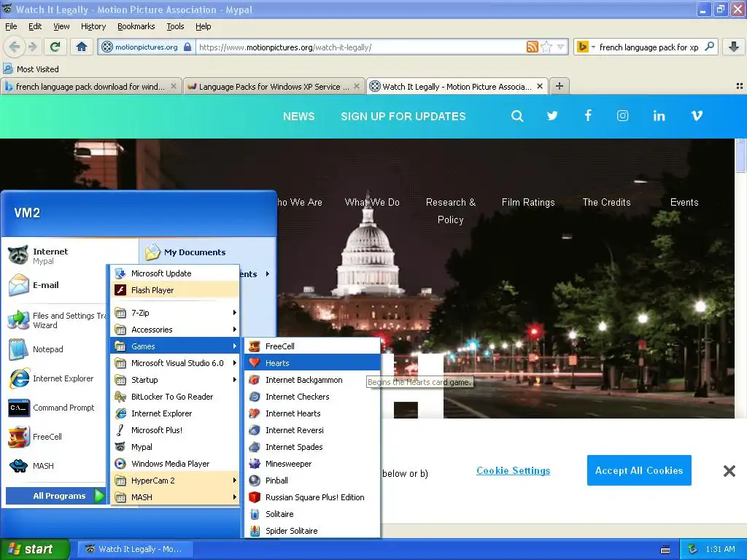Image resolution: width=747 pixels, height=560 pixels.
Task: Open pinned Internet Mypal in Start menu
Action: click(55, 256)
